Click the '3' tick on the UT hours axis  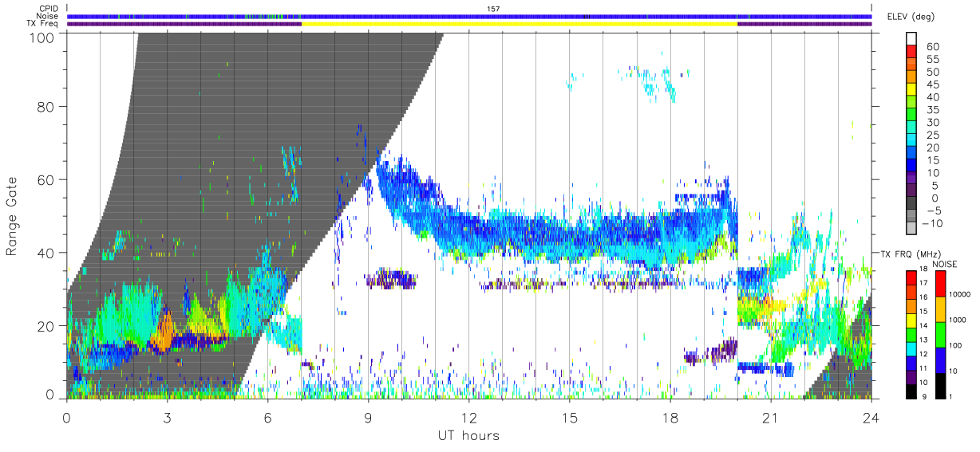(168, 418)
